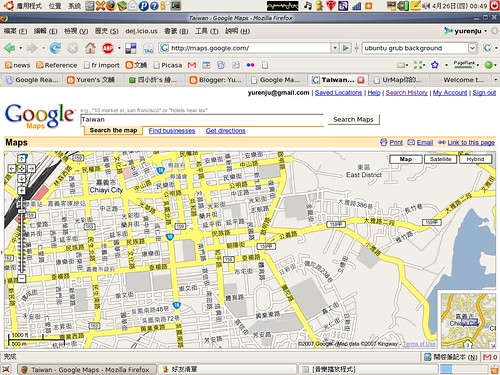The image size is (500, 375).
Task: Click the overview mini-map thumbnail
Action: (x=468, y=321)
